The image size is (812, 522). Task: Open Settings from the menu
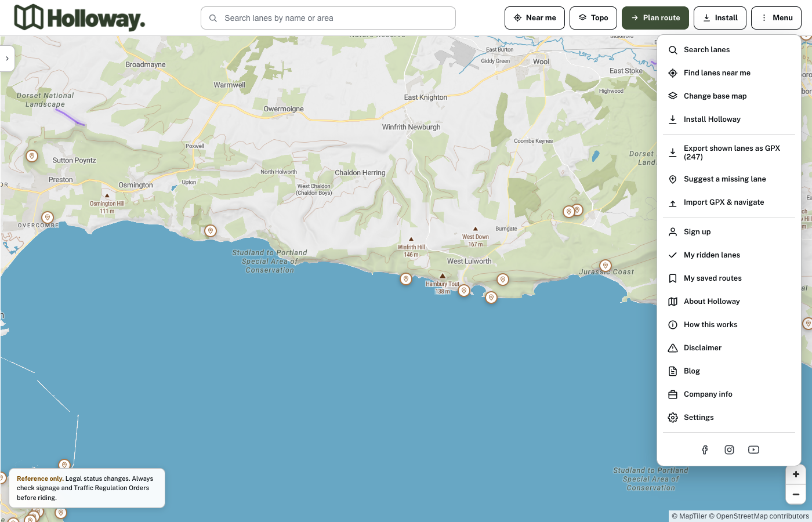[729, 418]
